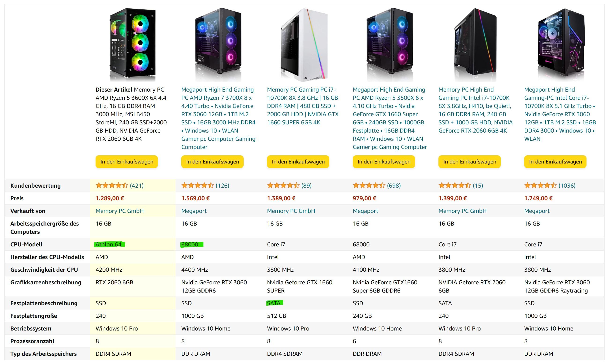The width and height of the screenshot is (605, 364).
Task: Add the Megaport Ryzen 7 3700X PC to cart
Action: tap(212, 162)
